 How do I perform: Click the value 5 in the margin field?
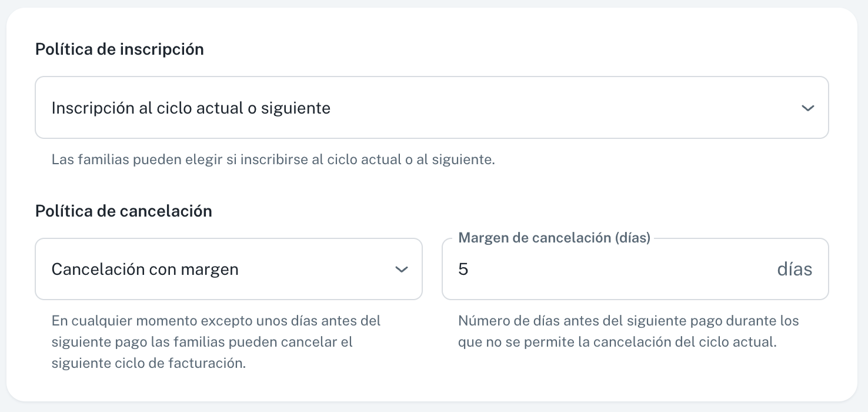tap(463, 270)
